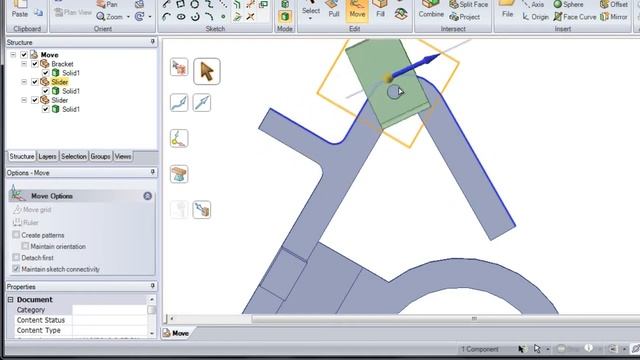
Task: Toggle checkbox of Solid1 under highlighted Slider
Action: [45, 91]
